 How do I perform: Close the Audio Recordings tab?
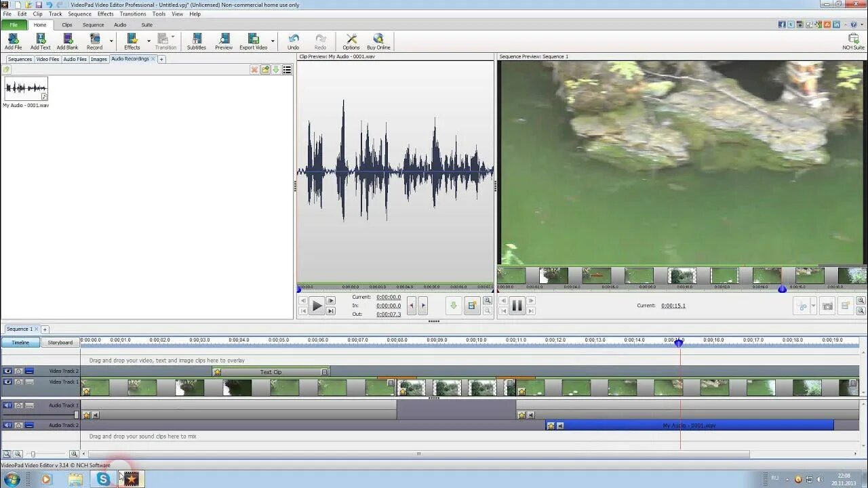[153, 59]
